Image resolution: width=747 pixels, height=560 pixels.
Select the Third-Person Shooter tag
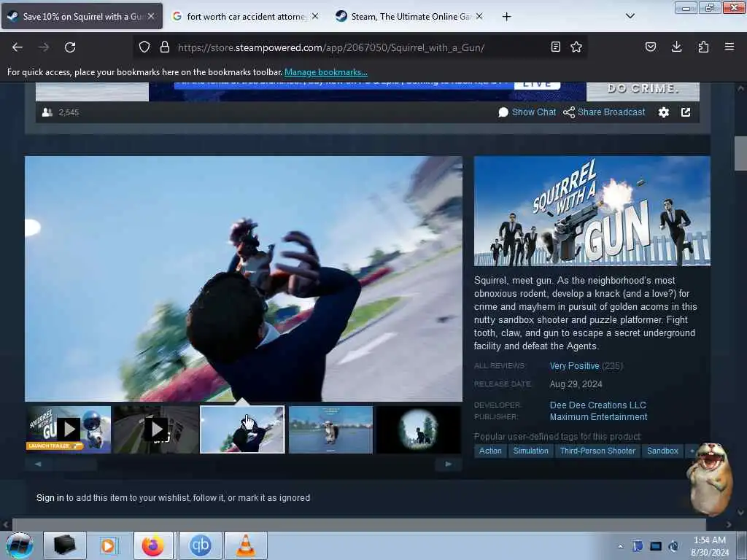598,451
